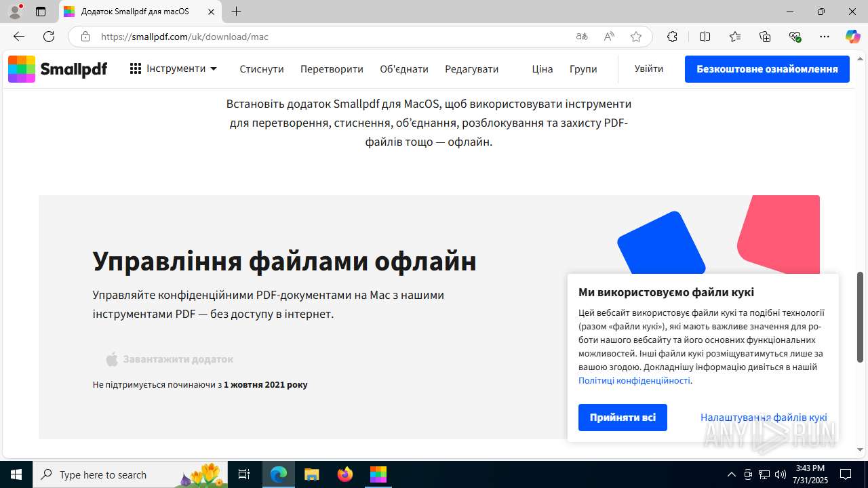The width and height of the screenshot is (868, 488).
Task: Add this page to favorites
Action: pos(636,37)
